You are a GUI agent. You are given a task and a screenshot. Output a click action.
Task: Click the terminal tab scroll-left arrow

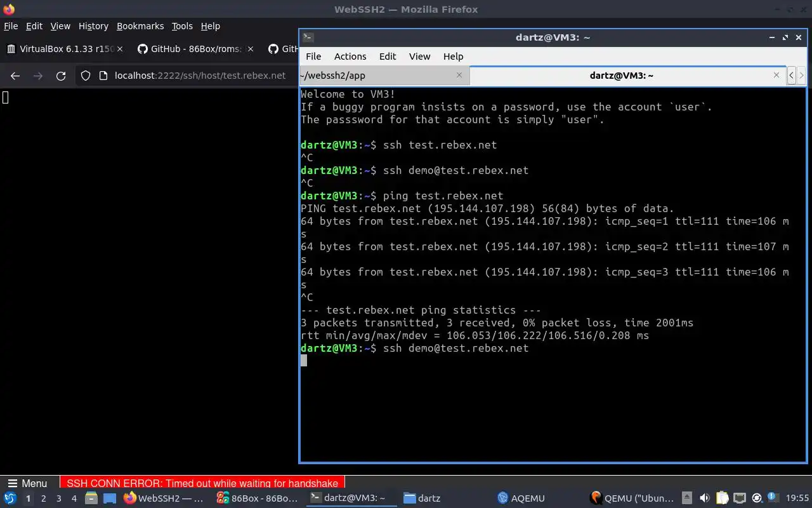pyautogui.click(x=791, y=76)
